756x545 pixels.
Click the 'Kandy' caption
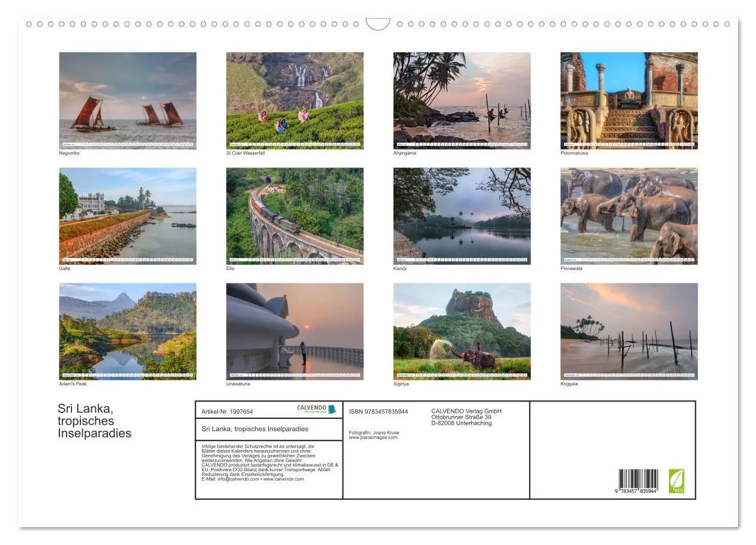(400, 268)
